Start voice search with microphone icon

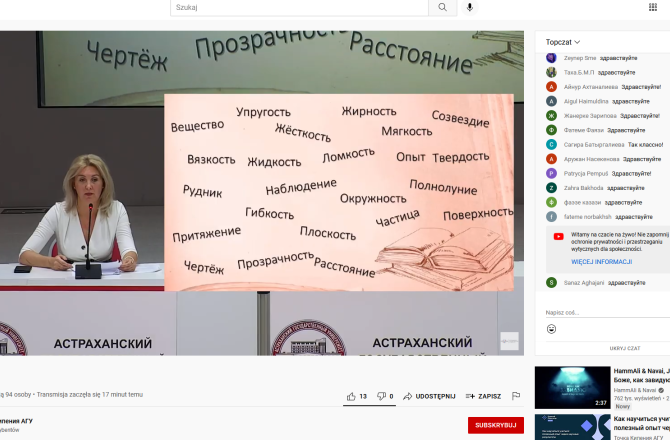470,7
